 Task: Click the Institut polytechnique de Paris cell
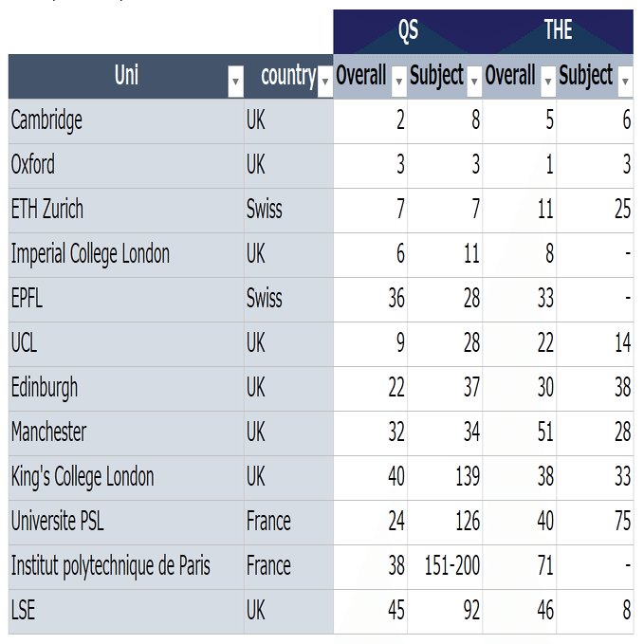click(x=125, y=567)
